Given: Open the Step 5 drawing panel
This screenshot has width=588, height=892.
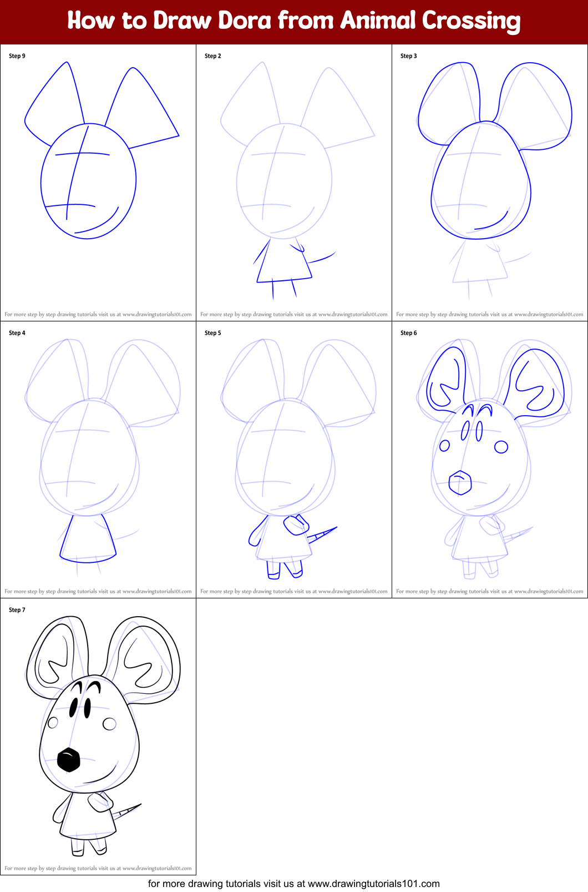Looking at the screenshot, I should 294,460.
